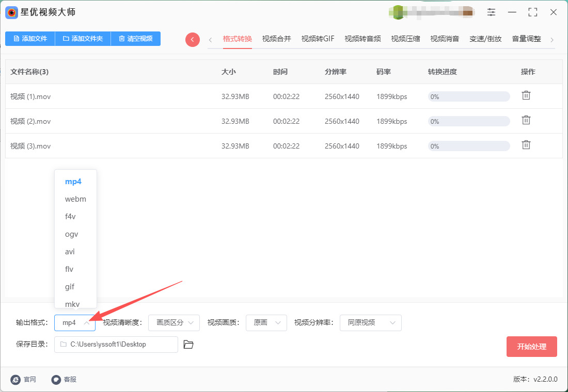
Task: Expand the 视频清晰度 dropdown
Action: (173, 323)
